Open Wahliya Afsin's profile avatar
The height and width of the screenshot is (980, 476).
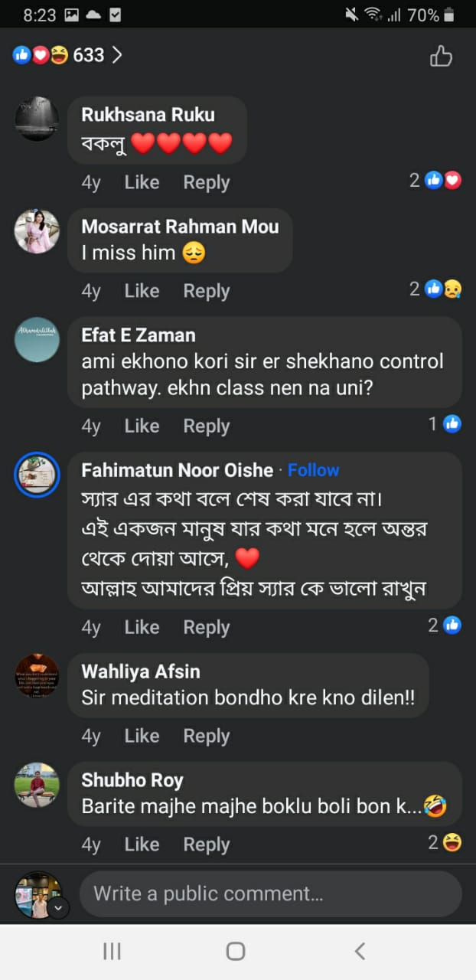(37, 676)
